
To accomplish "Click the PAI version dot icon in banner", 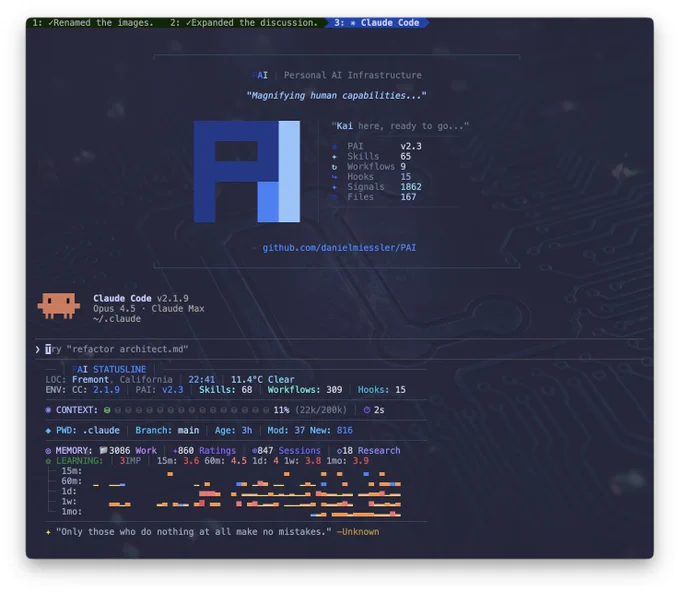I will pos(334,147).
